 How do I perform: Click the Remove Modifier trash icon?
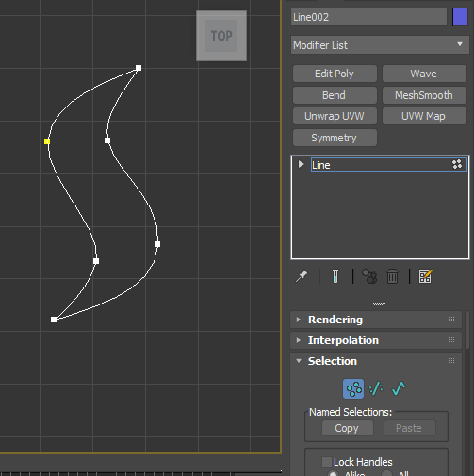[x=392, y=276]
